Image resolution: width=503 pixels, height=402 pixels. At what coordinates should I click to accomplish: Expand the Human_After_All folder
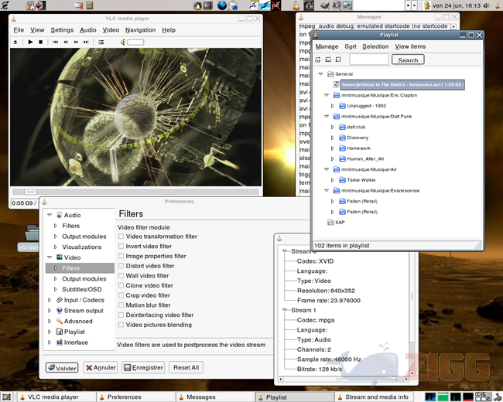click(x=332, y=159)
